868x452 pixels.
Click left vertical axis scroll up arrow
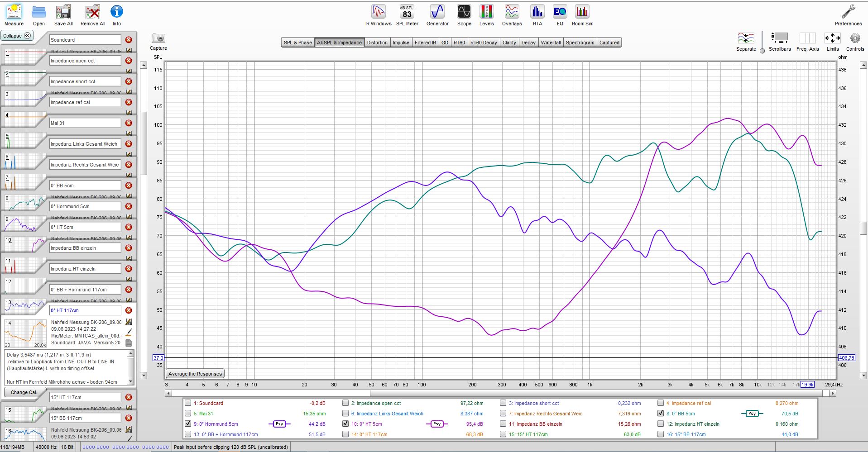click(x=144, y=66)
